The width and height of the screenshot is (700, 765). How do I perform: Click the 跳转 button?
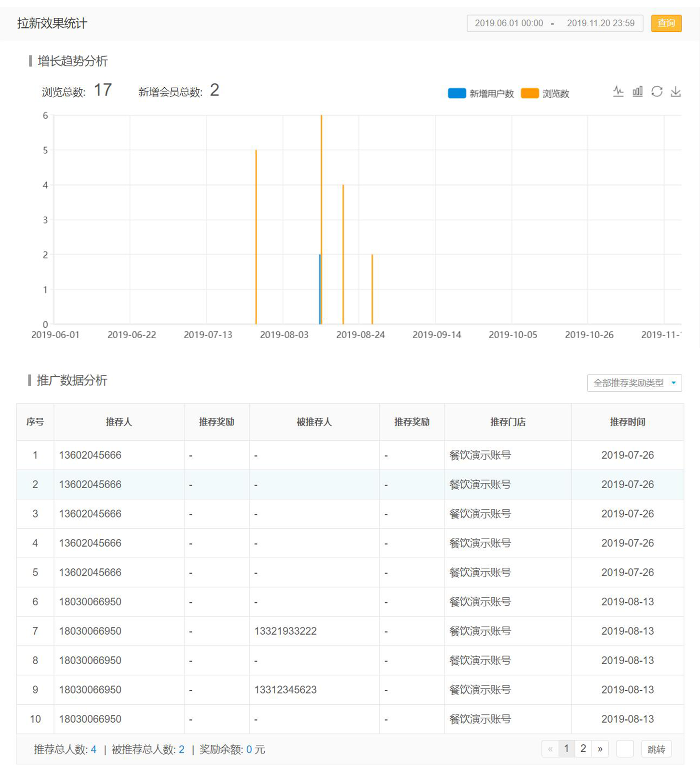coord(656,749)
